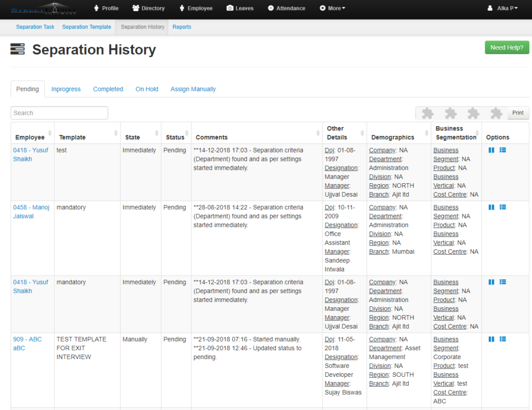This screenshot has width=532, height=410.
Task: Click the Directory icon in the navigation bar
Action: coord(135,8)
